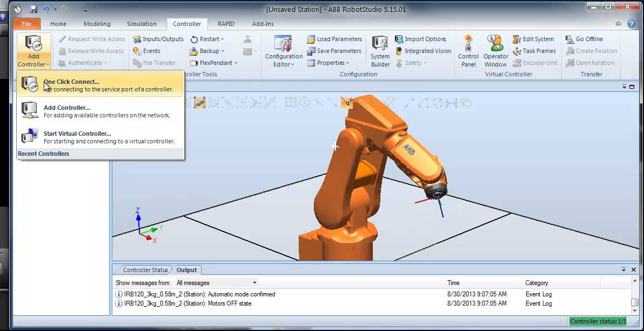
Task: Switch to the Home ribbon tab
Action: pos(58,24)
